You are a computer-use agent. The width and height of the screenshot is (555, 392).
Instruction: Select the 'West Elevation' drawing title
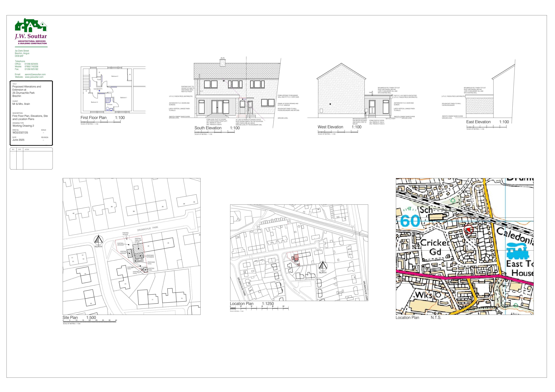tap(330, 127)
